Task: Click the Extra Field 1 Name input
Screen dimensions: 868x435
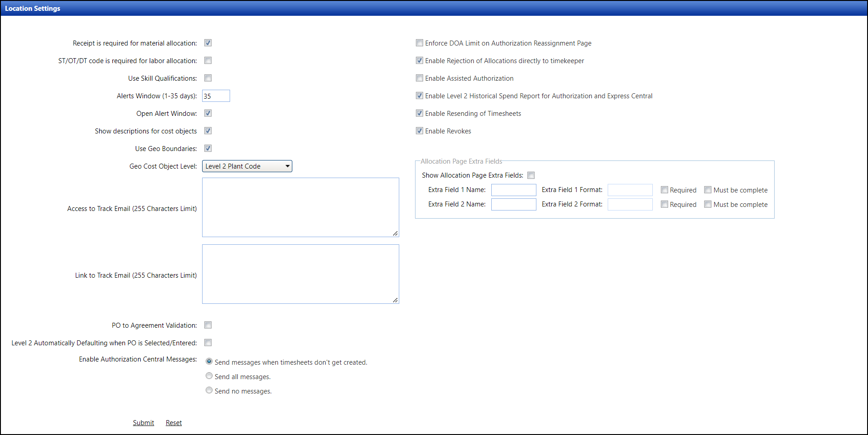Action: (x=513, y=190)
